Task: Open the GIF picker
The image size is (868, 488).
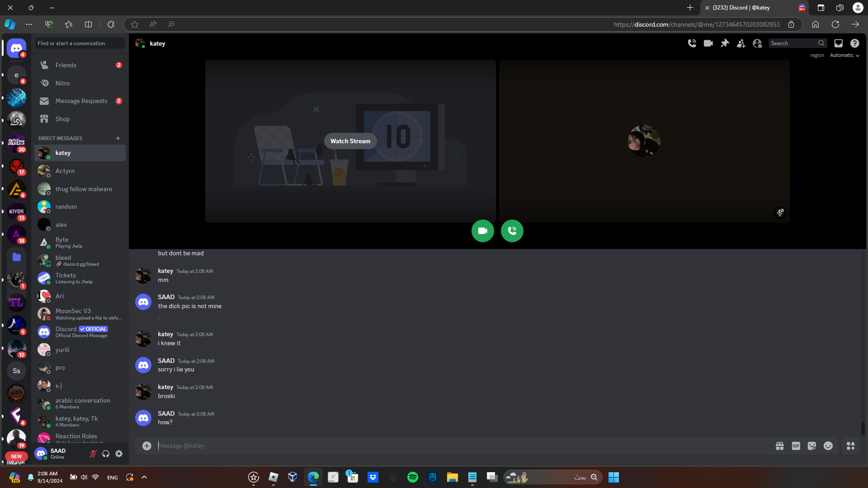Action: point(796,446)
